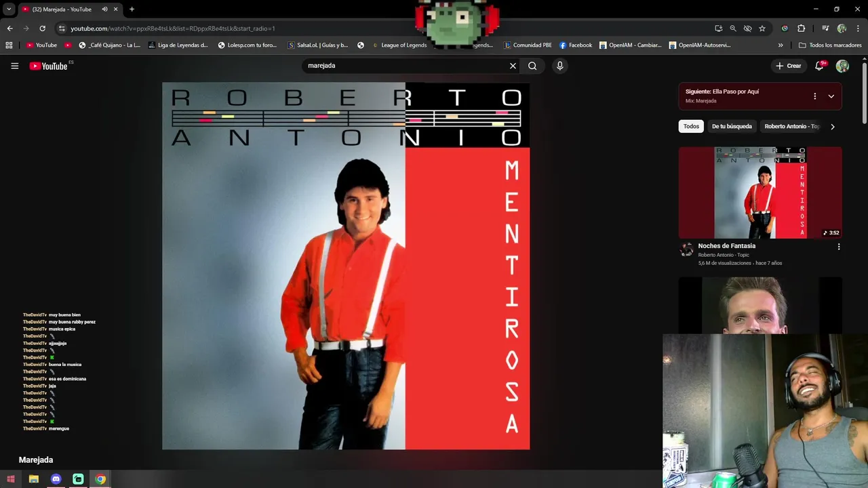Open Streamlabs from the taskbar
Viewport: 868px width, 488px height.
[78, 479]
